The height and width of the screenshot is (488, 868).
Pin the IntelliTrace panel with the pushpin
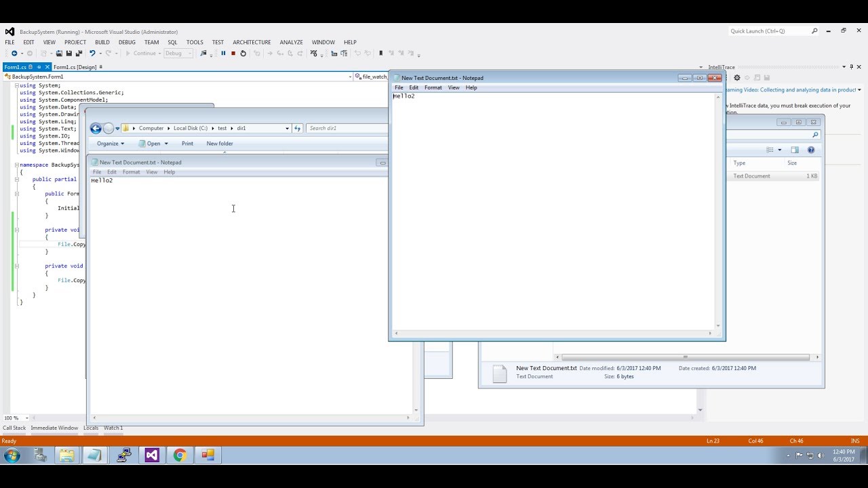(852, 67)
